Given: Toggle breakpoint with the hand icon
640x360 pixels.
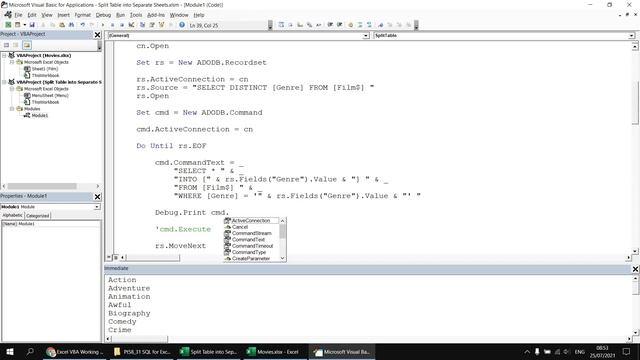Looking at the screenshot, I should click(x=350, y=25).
